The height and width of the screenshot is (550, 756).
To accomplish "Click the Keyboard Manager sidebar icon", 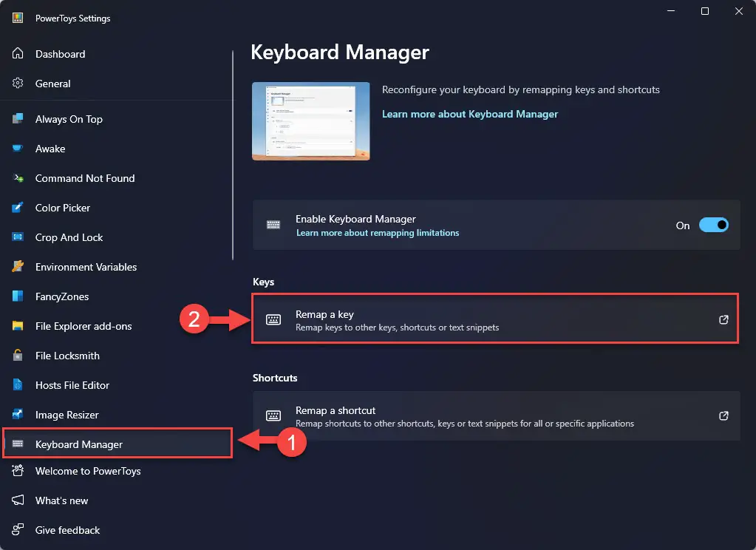I will click(x=18, y=444).
